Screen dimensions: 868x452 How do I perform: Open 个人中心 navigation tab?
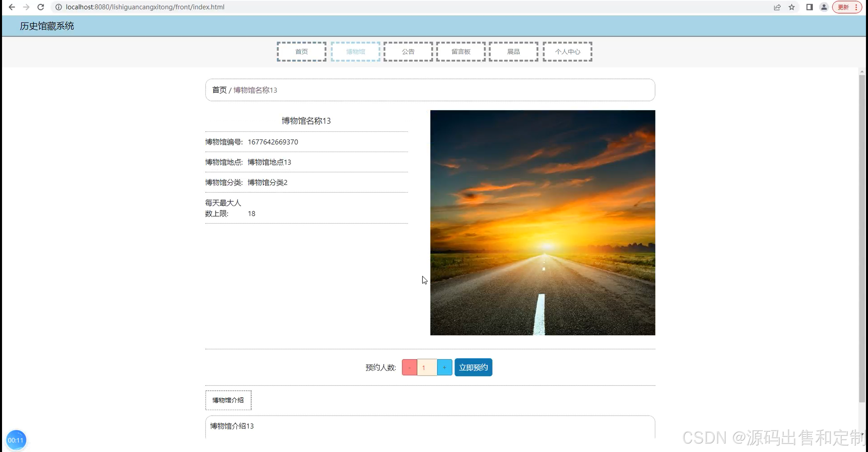(x=567, y=52)
